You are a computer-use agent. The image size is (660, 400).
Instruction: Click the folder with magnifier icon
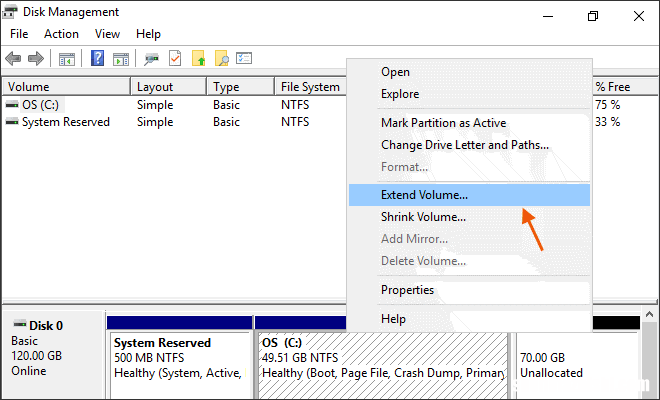coord(222,58)
